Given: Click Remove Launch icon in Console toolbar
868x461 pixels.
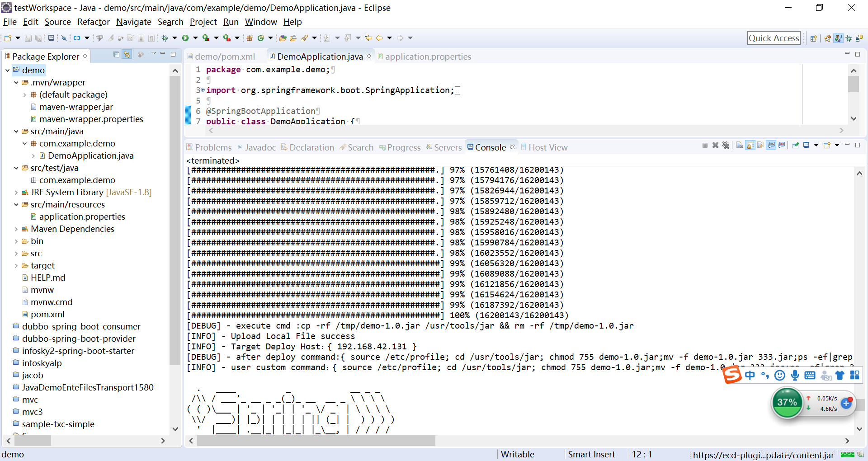Looking at the screenshot, I should coord(715,145).
